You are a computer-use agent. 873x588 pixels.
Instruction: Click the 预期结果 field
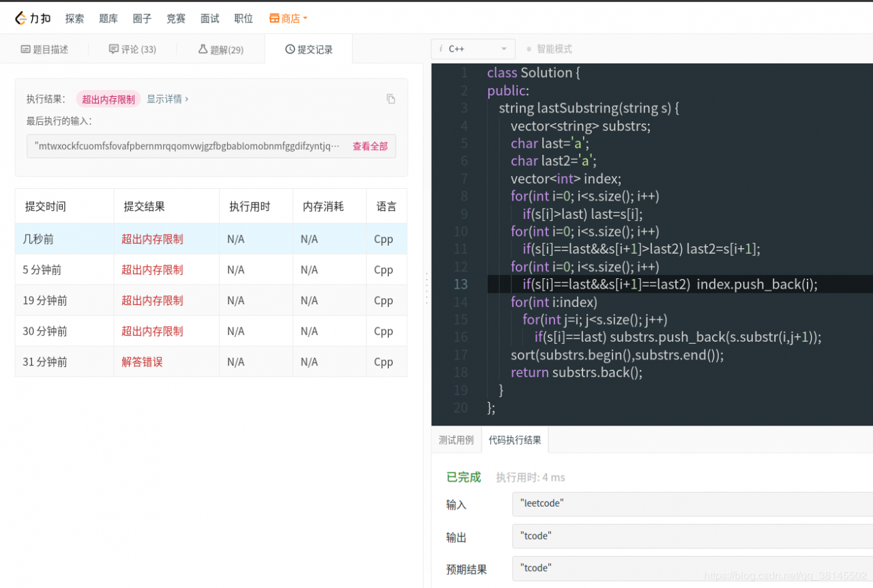(692, 568)
